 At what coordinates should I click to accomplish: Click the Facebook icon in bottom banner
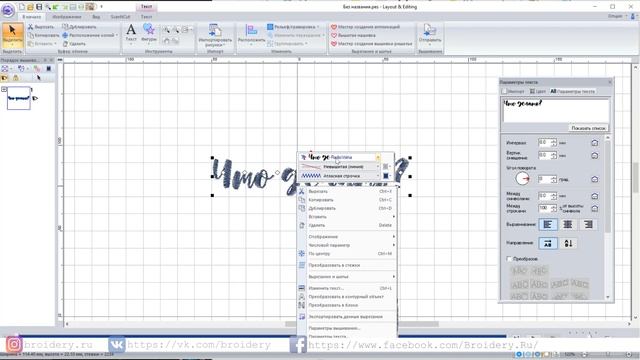(x=298, y=345)
